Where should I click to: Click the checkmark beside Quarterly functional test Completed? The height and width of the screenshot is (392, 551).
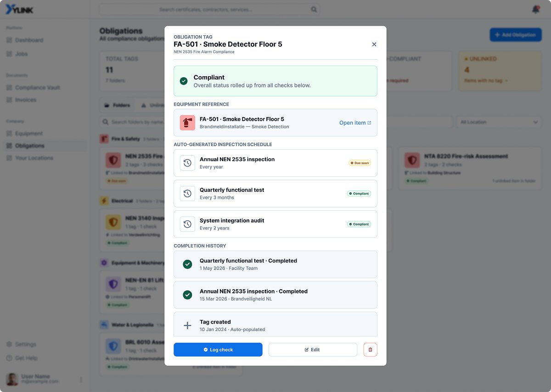(x=187, y=264)
